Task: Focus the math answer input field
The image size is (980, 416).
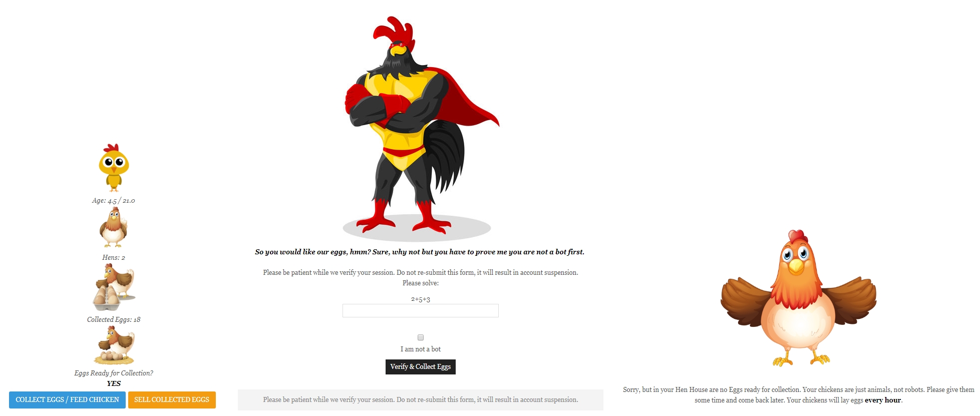Action: [x=421, y=311]
